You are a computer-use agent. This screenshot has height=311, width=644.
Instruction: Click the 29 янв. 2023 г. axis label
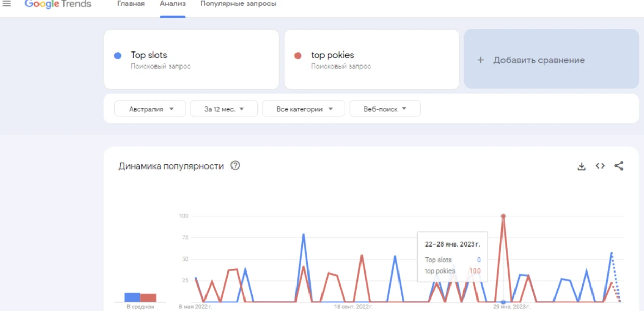pyautogui.click(x=512, y=307)
